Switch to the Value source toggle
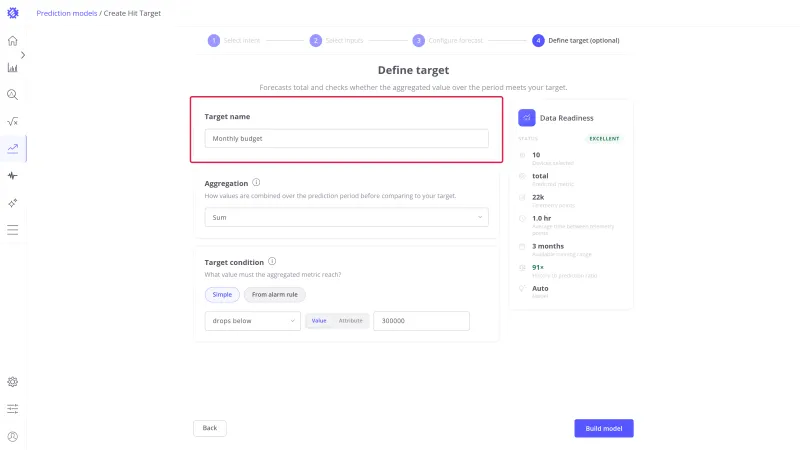800x450 pixels. pos(319,321)
